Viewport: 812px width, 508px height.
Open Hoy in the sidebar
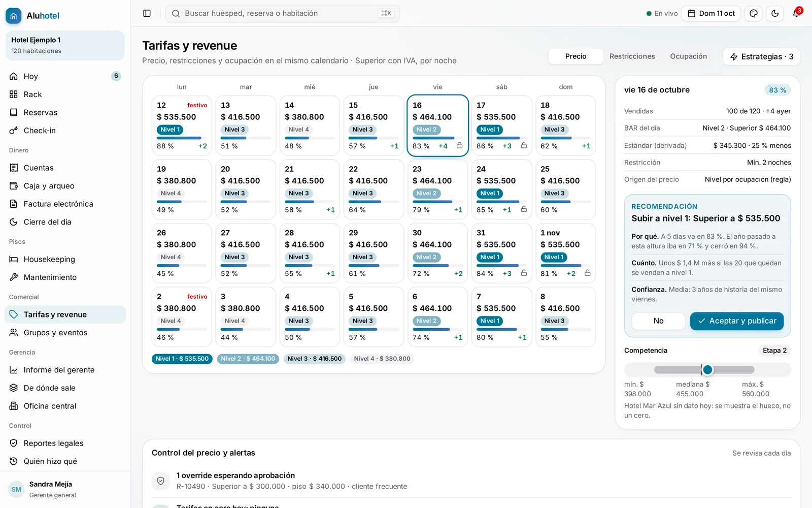tap(65, 76)
